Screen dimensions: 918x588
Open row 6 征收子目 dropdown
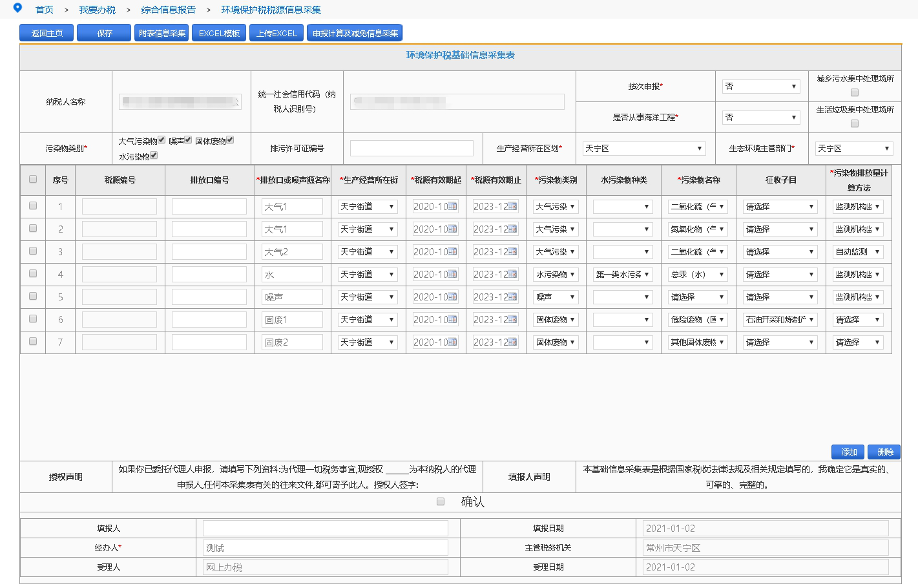tap(780, 320)
